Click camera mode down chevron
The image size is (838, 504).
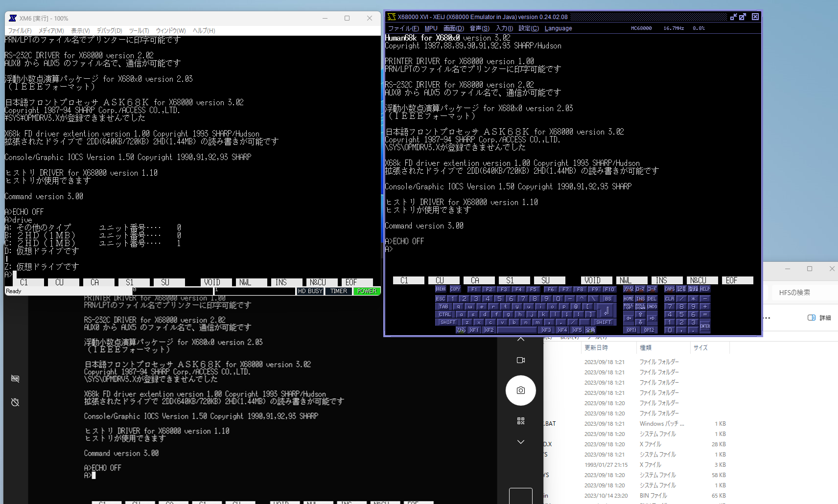tap(521, 442)
